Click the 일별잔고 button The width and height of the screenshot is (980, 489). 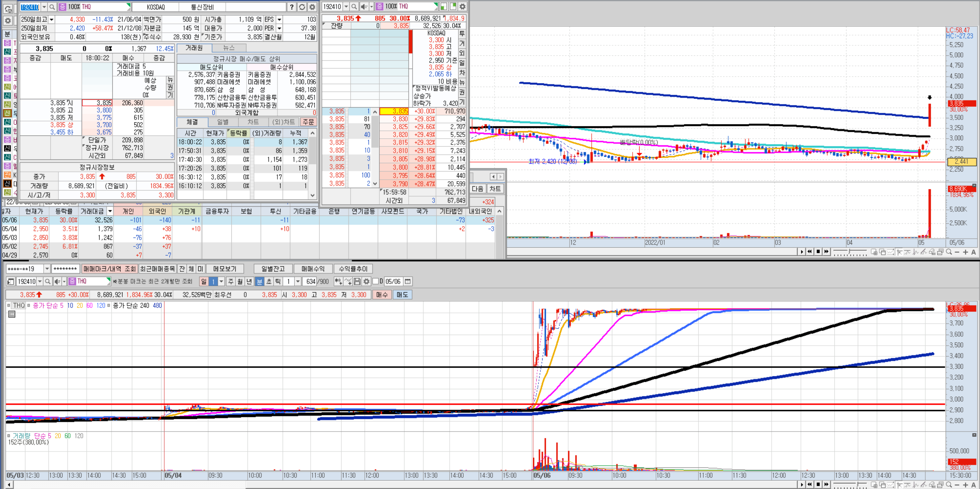273,269
